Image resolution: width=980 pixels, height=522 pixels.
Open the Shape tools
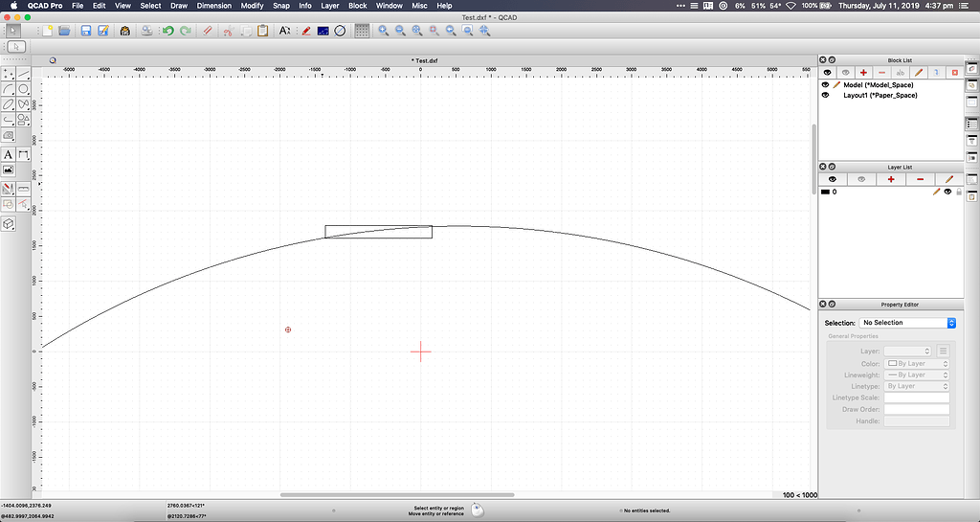tap(23, 120)
